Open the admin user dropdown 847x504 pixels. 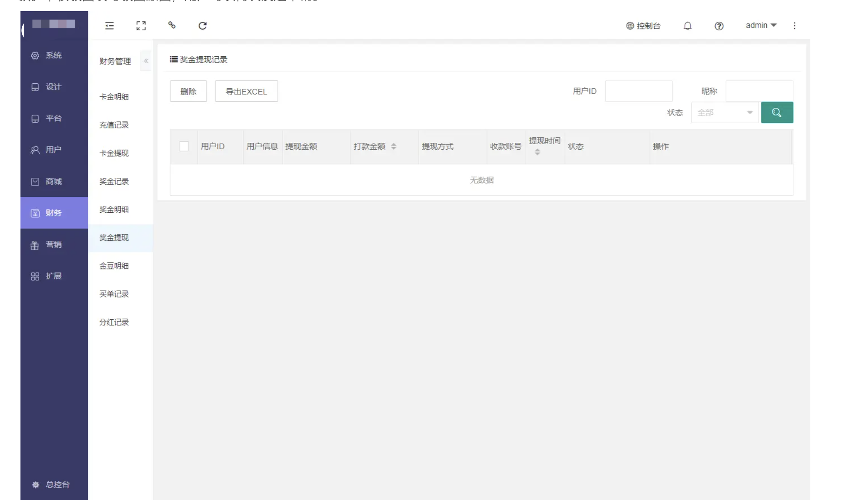coord(761,26)
